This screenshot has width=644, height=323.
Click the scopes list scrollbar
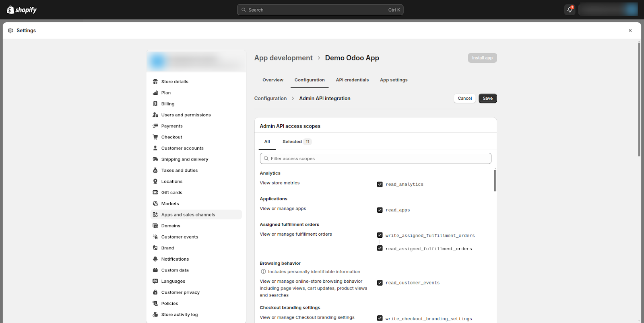495,181
